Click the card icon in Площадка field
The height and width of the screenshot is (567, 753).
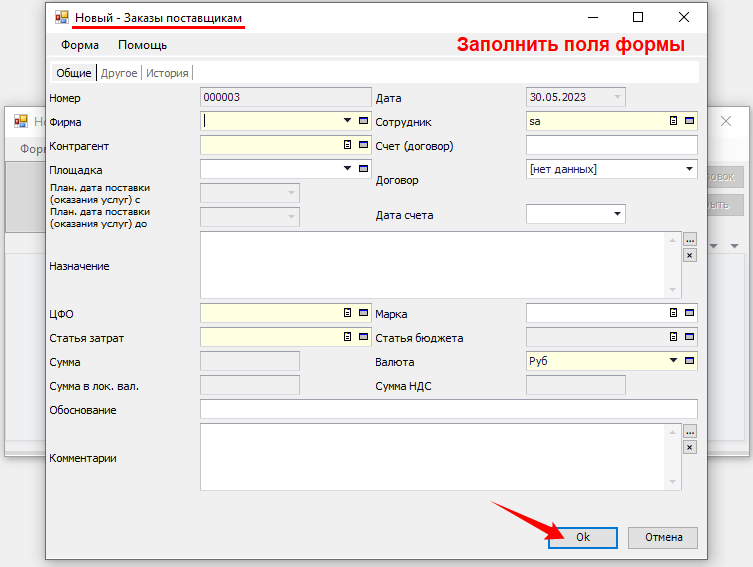364,170
